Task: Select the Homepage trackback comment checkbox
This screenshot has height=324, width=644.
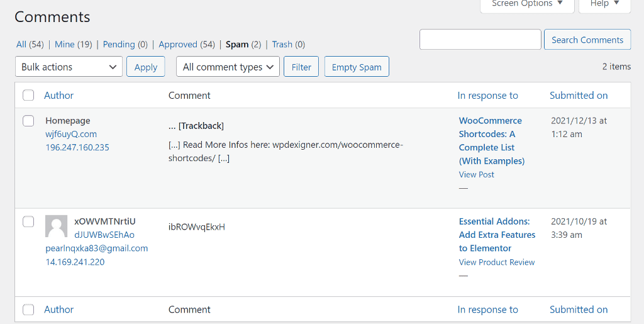Action: (x=28, y=121)
